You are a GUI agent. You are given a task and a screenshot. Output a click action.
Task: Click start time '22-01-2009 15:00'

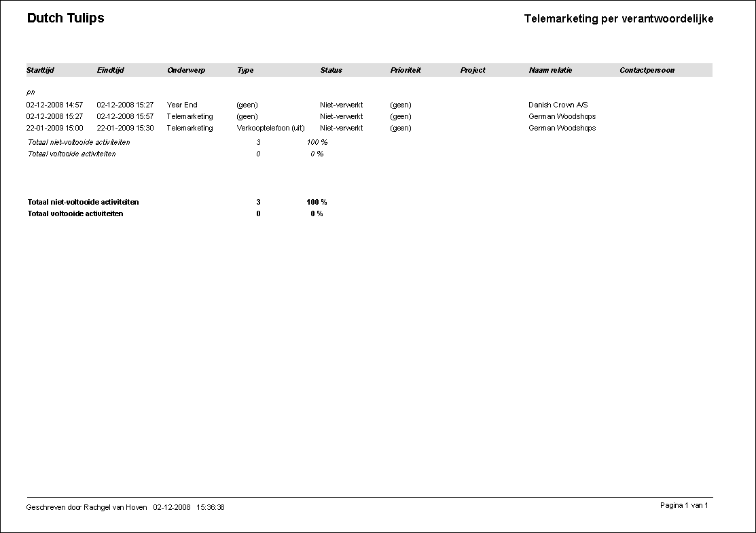click(x=54, y=128)
